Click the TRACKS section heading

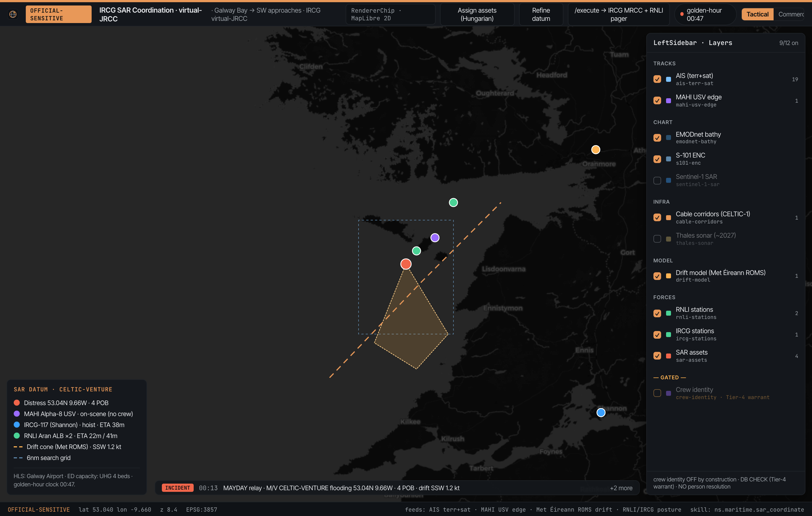664,63
